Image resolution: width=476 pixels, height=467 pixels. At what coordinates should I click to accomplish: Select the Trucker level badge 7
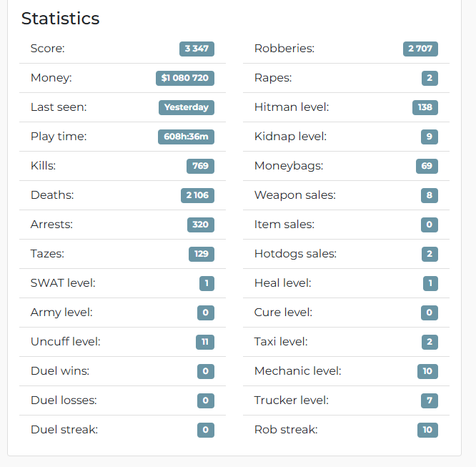coord(430,400)
